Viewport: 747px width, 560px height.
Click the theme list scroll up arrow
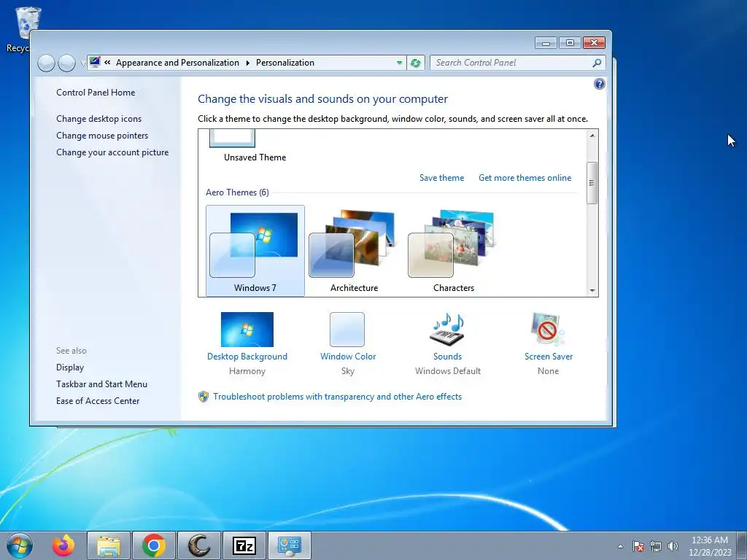tap(592, 135)
